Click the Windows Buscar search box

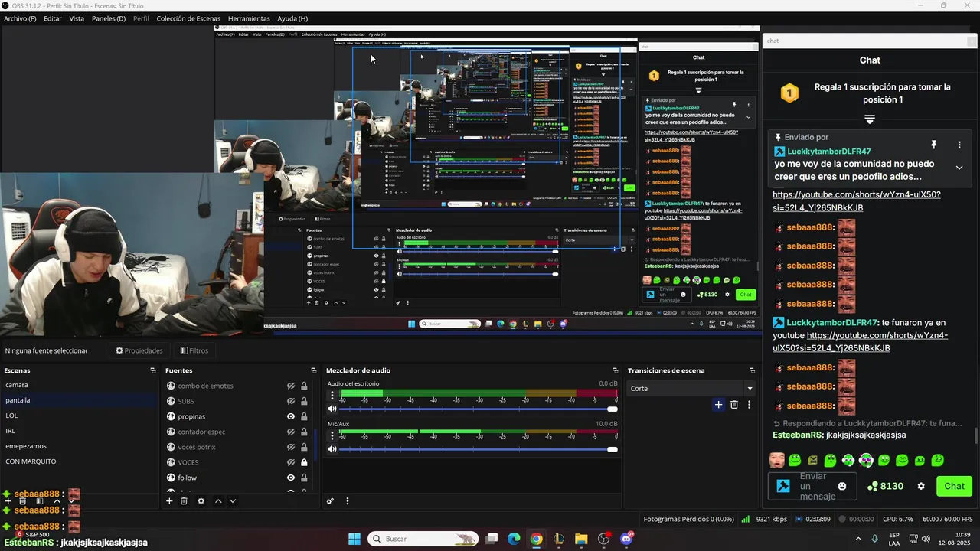[423, 539]
